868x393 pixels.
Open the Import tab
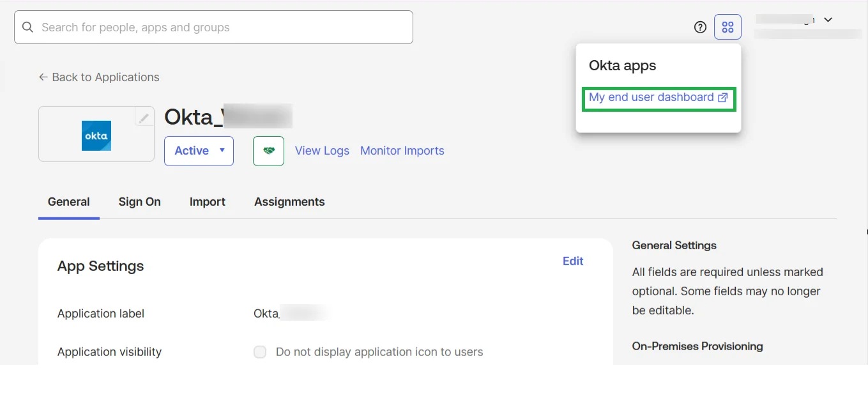tap(207, 201)
